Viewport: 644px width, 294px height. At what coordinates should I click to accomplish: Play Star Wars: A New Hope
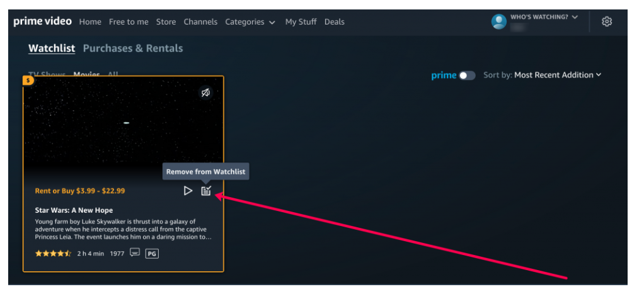188,191
